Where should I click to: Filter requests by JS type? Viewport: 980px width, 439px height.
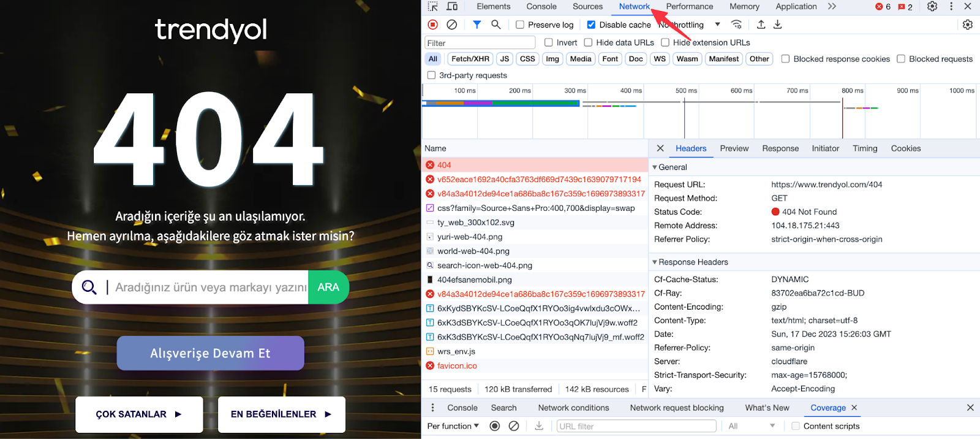[505, 59]
